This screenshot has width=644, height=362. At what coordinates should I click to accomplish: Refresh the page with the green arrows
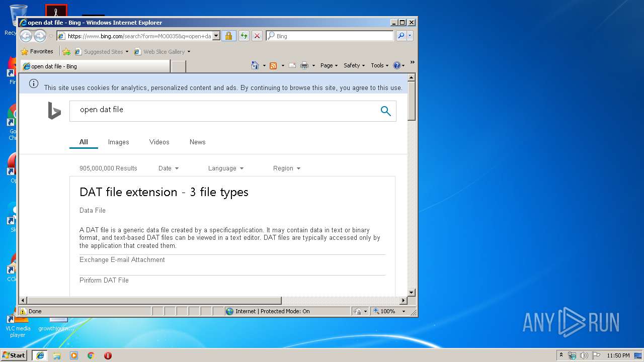click(x=244, y=36)
